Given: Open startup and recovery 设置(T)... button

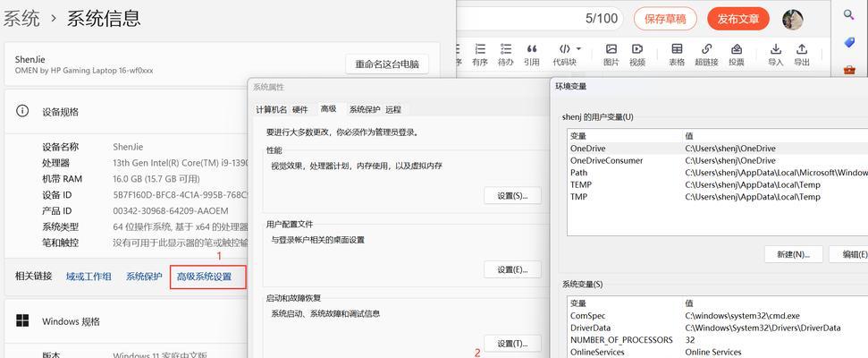Looking at the screenshot, I should tap(512, 343).
